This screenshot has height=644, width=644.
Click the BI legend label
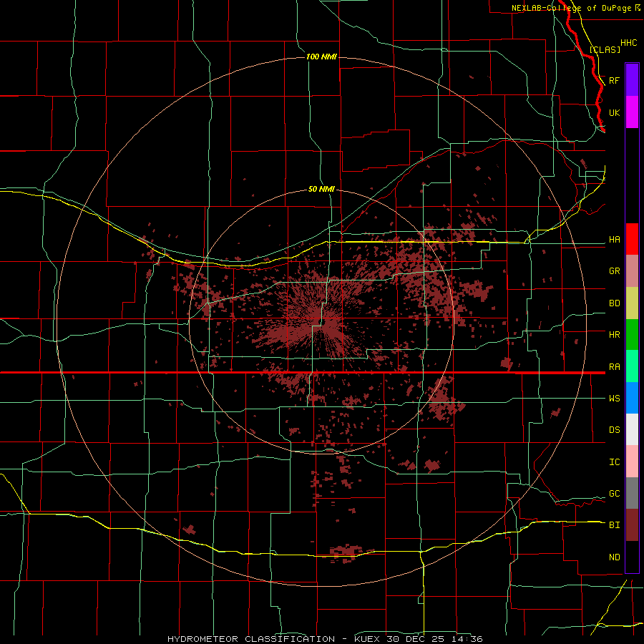(x=614, y=525)
